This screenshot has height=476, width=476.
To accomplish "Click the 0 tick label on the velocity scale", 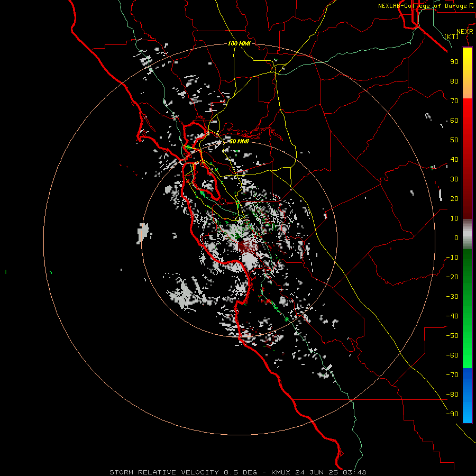I will click(456, 238).
